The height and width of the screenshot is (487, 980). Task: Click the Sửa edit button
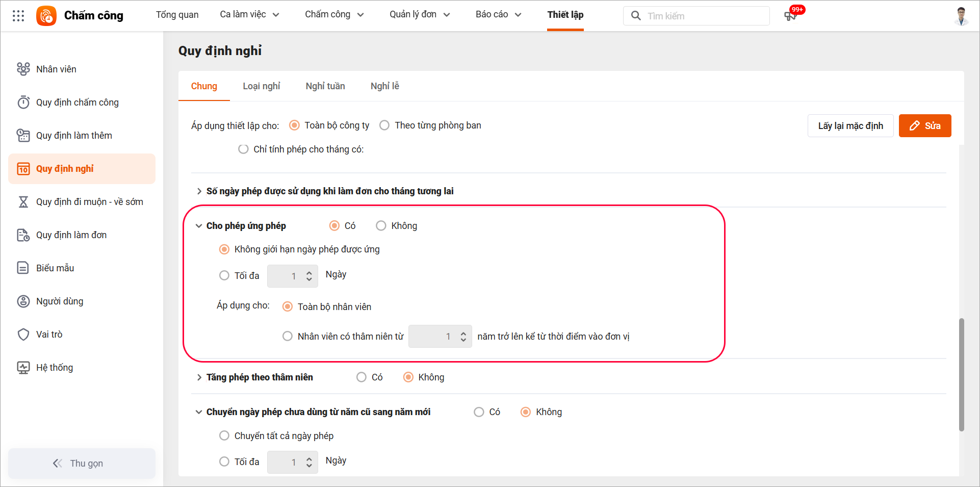(924, 126)
